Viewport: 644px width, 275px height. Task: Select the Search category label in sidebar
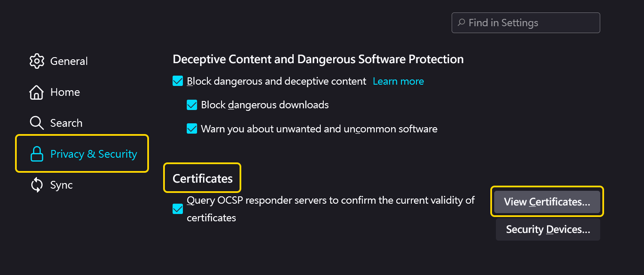(66, 123)
